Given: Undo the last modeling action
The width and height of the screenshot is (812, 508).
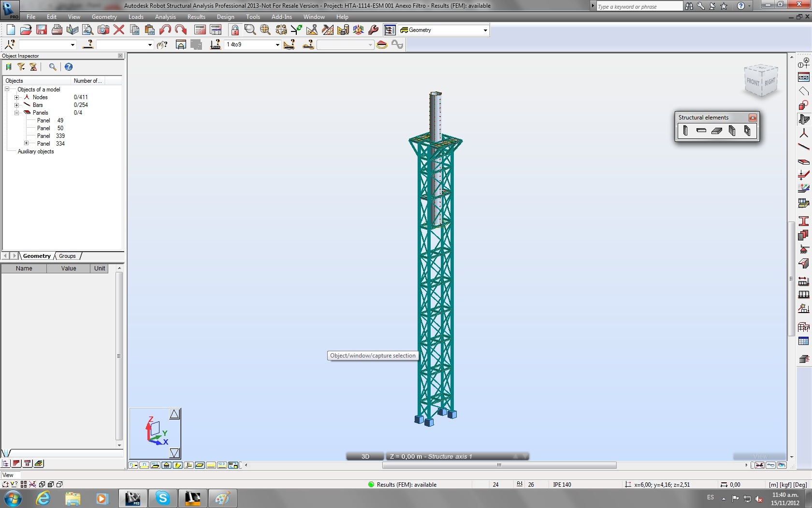Looking at the screenshot, I should tap(165, 30).
